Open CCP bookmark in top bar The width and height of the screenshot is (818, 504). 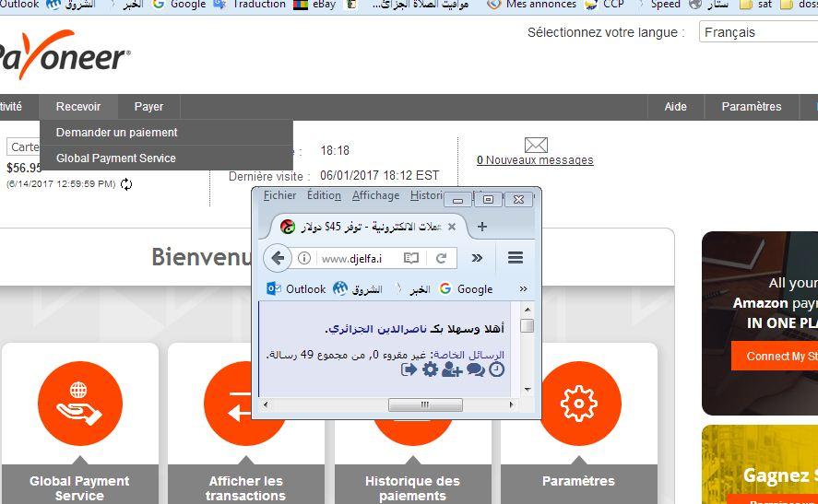point(605,5)
